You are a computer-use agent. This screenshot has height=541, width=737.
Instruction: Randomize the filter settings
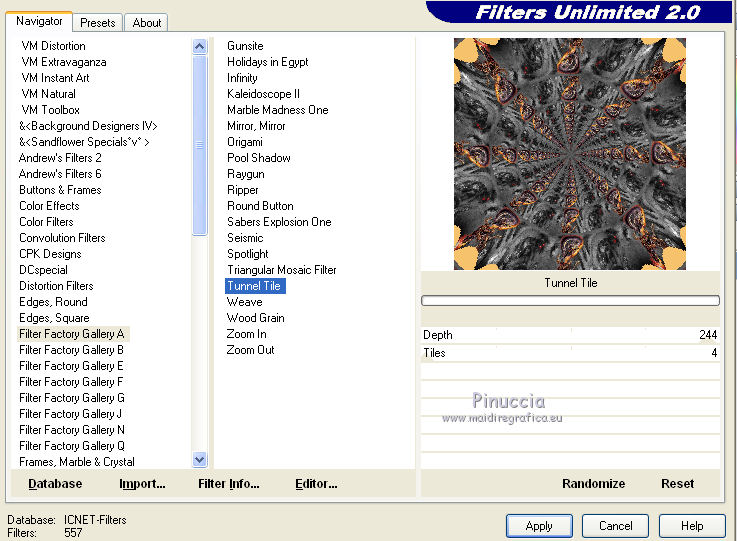coord(593,484)
